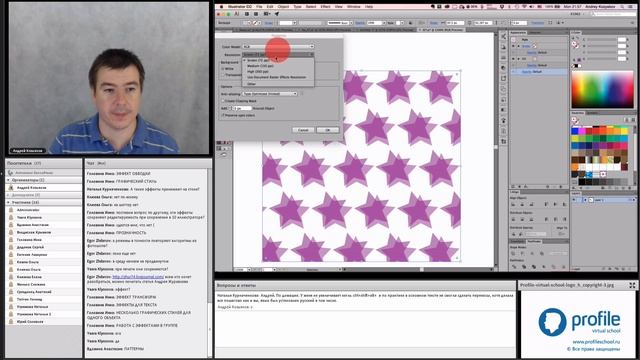Hide the Fill attribute in Appearance panel
Image resolution: width=640 pixels, height=360 pixels.
[x=513, y=59]
